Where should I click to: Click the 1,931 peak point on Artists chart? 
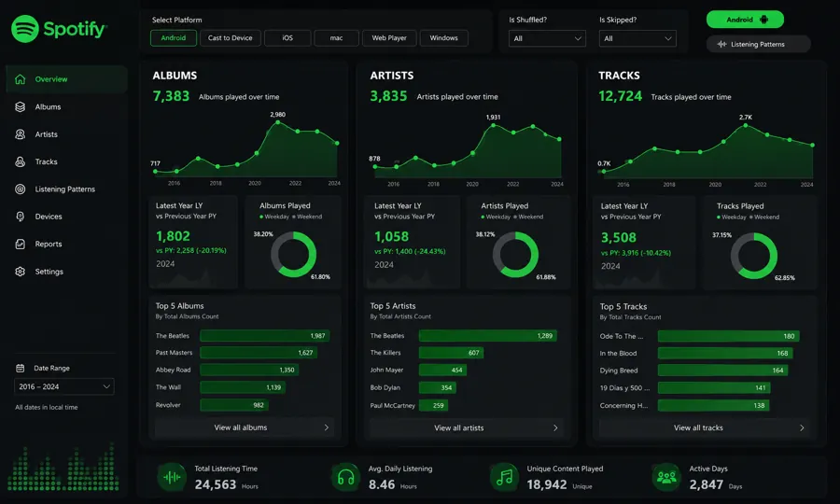pos(493,125)
